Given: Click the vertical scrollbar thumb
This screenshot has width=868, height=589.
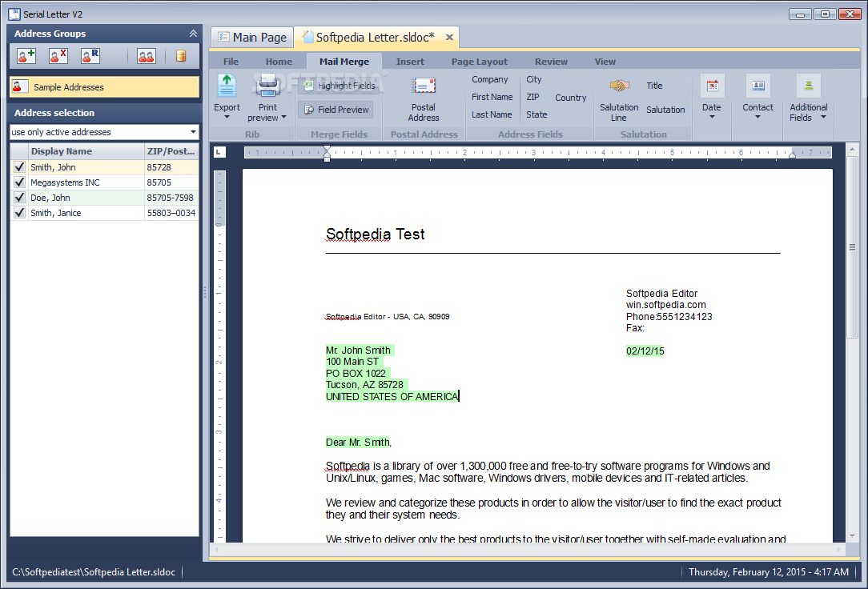Looking at the screenshot, I should point(852,246).
